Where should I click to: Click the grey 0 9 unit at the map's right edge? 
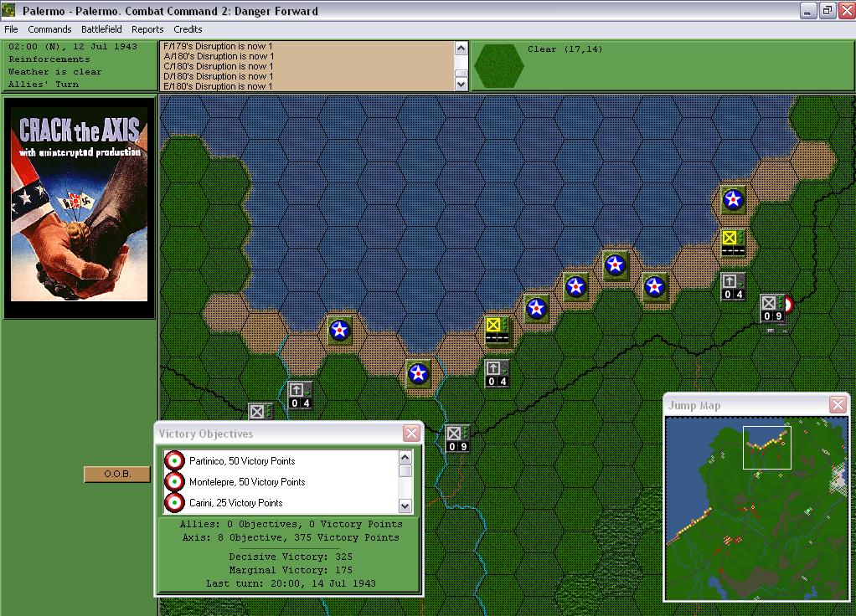point(771,307)
